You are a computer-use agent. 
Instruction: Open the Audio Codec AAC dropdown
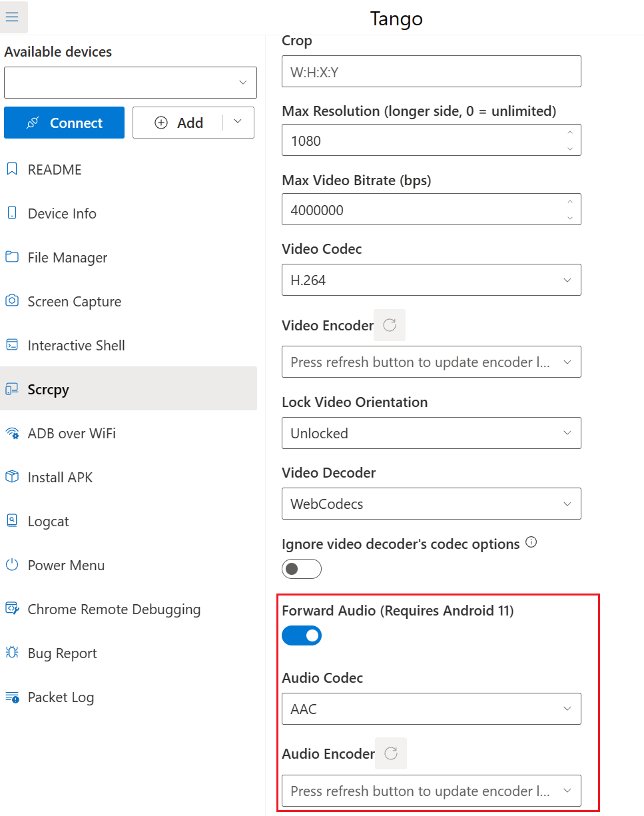click(x=431, y=709)
